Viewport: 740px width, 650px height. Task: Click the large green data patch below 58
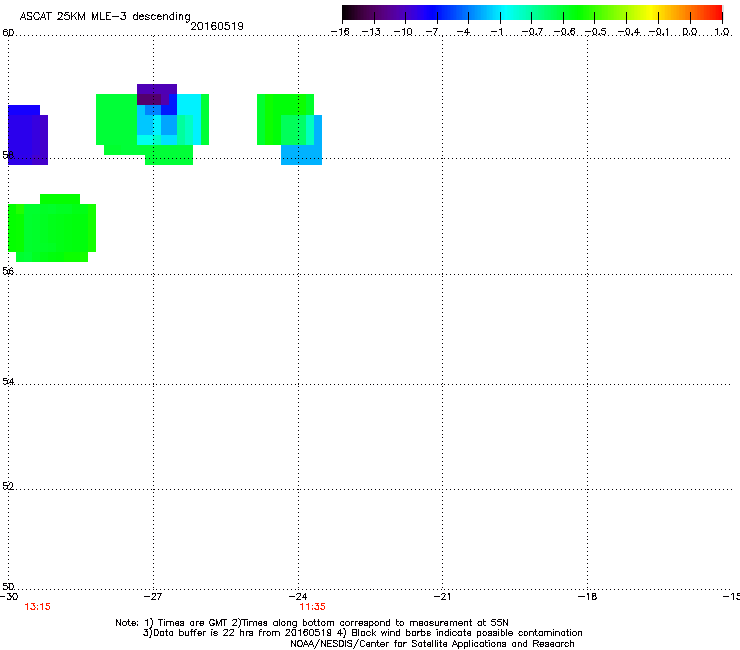tap(52, 228)
